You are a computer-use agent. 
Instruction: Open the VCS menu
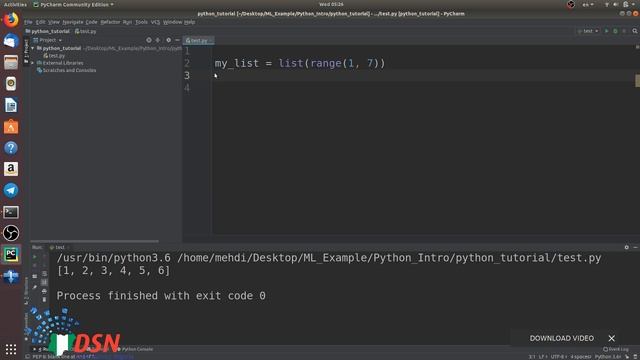pyautogui.click(x=156, y=22)
